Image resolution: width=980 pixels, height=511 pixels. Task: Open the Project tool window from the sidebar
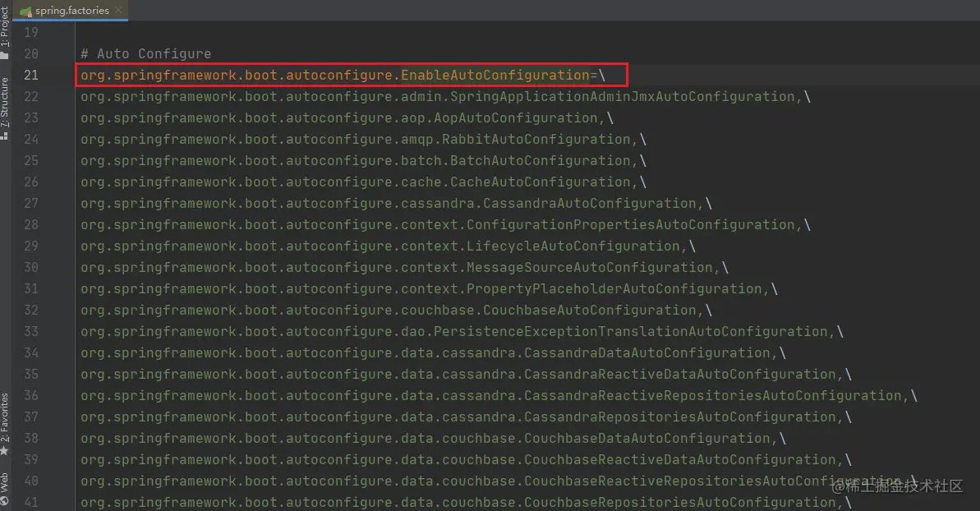pyautogui.click(x=7, y=25)
